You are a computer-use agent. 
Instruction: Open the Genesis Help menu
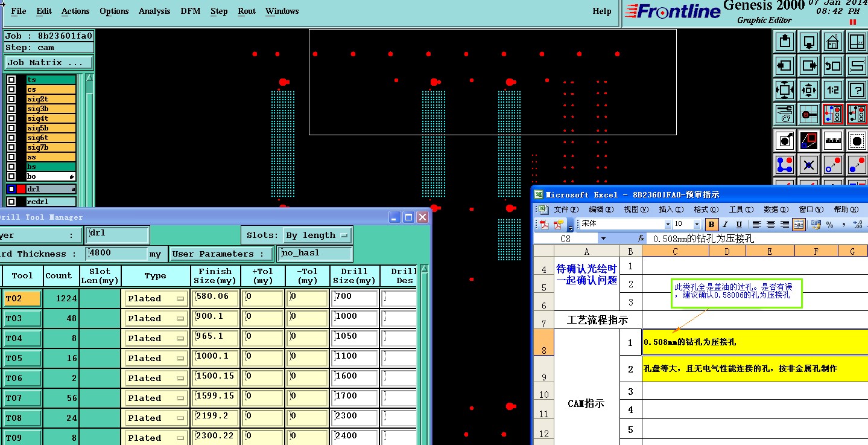click(x=602, y=11)
